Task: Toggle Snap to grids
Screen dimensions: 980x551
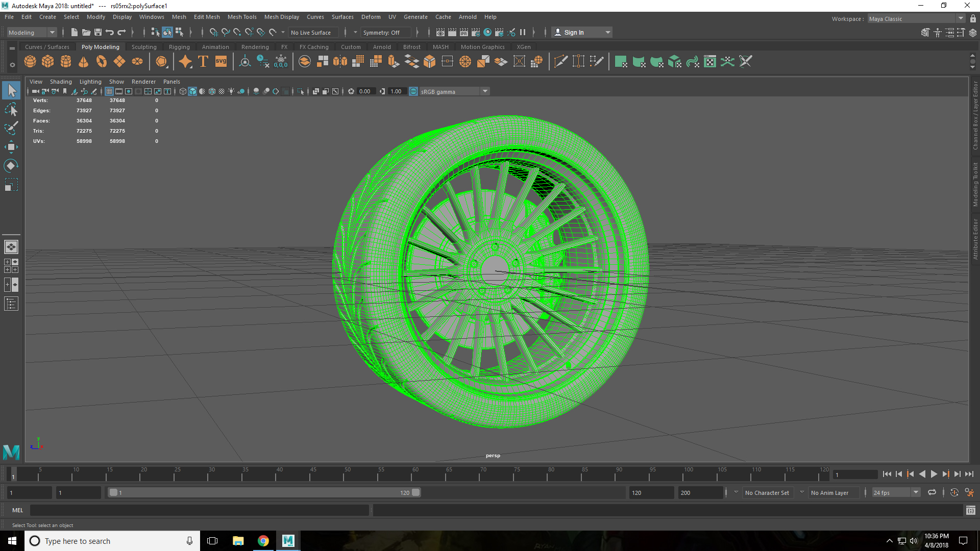Action: (214, 33)
